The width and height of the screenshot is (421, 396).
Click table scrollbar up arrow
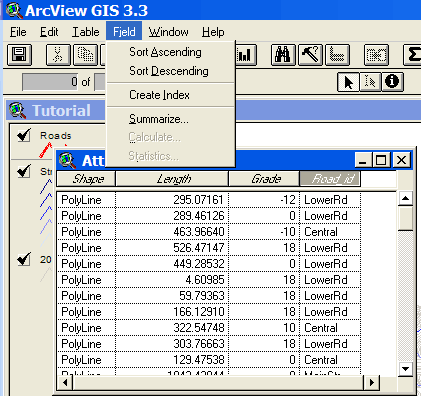pos(406,199)
